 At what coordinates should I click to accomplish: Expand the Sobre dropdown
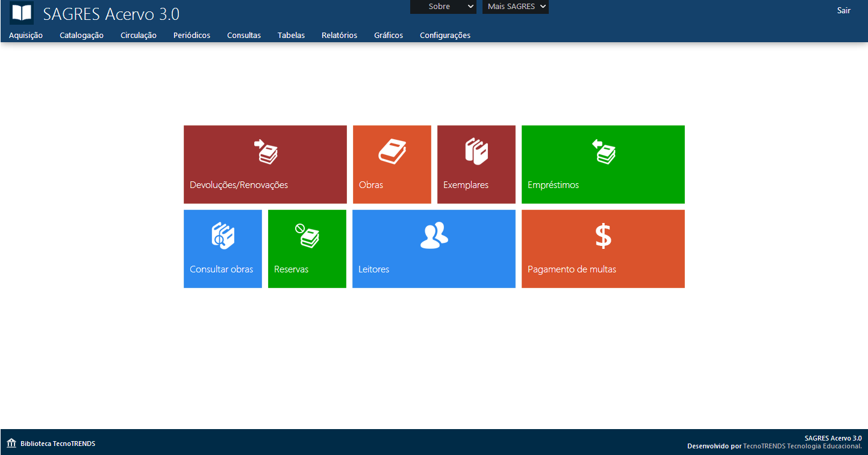(443, 7)
